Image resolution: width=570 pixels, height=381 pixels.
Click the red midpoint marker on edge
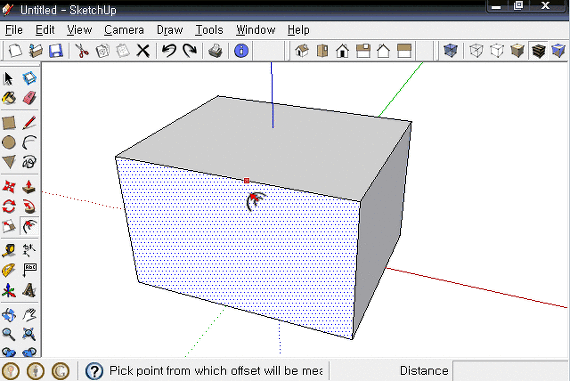coord(246,181)
